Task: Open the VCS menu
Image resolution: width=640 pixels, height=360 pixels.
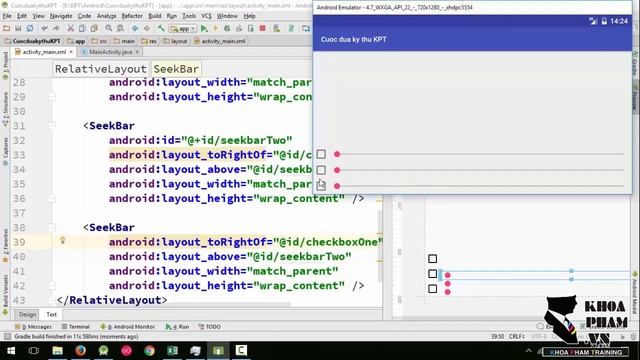Action: tap(206, 16)
